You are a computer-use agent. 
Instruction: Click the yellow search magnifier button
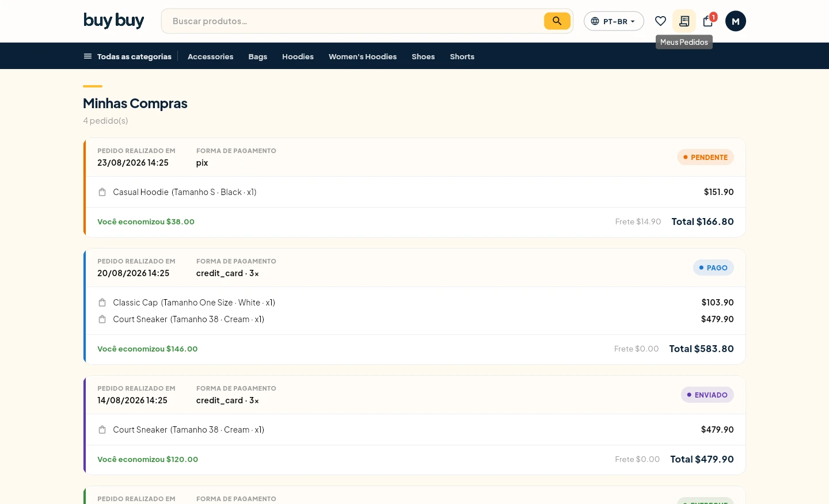[557, 21]
